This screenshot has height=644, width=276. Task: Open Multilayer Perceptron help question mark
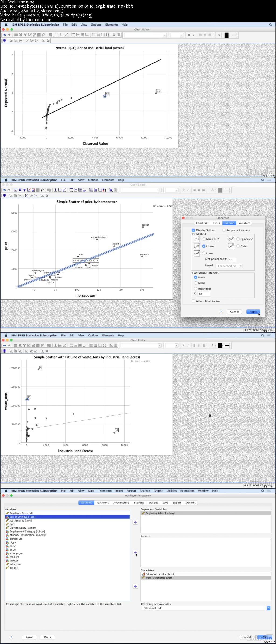coord(11,637)
